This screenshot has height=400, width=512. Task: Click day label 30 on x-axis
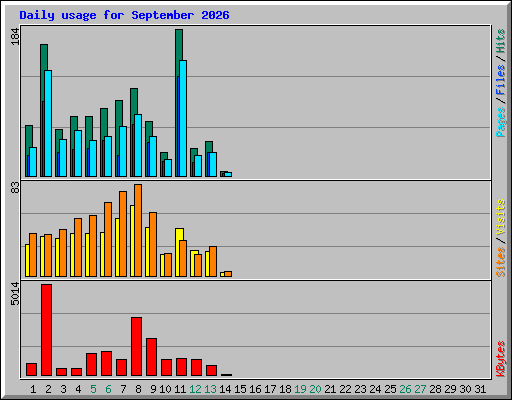coord(465,389)
